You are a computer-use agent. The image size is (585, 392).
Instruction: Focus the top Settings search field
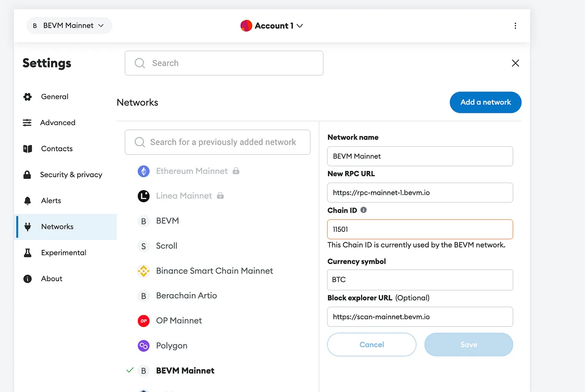click(224, 63)
